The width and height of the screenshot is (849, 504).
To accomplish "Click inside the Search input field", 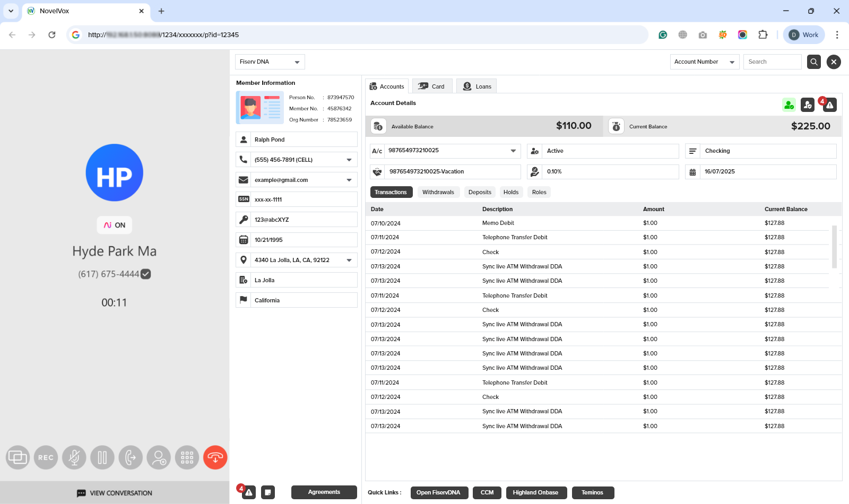I will tap(772, 62).
